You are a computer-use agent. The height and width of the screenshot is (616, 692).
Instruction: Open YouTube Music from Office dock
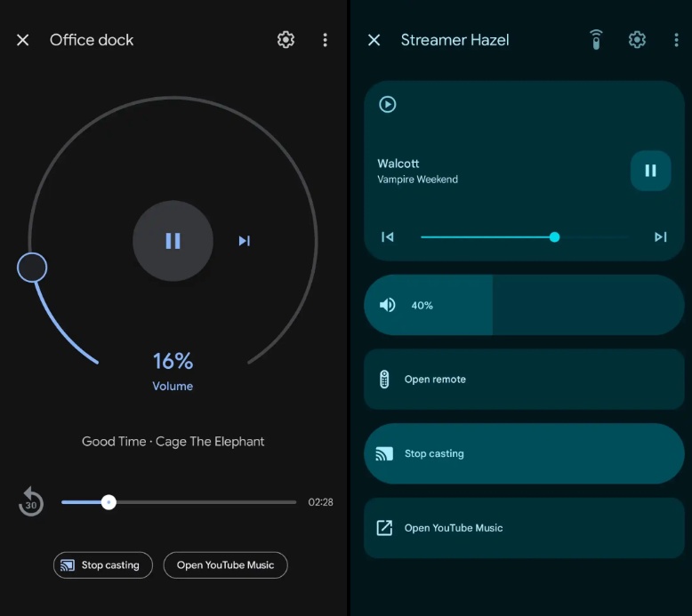pyautogui.click(x=225, y=565)
